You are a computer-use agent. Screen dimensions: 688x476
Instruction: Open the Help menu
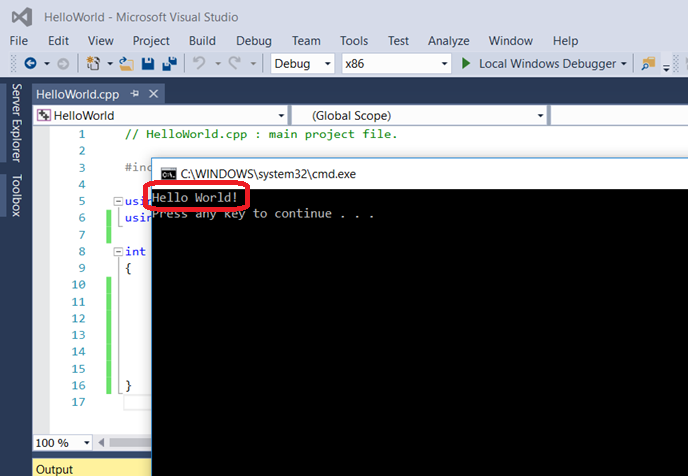click(565, 41)
